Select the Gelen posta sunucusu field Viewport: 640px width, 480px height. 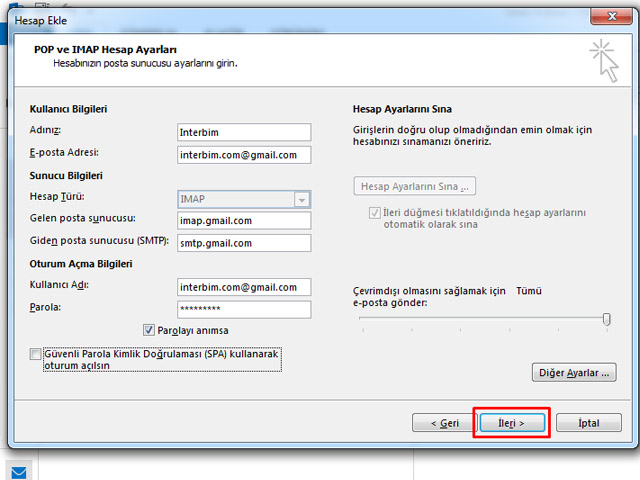click(244, 221)
